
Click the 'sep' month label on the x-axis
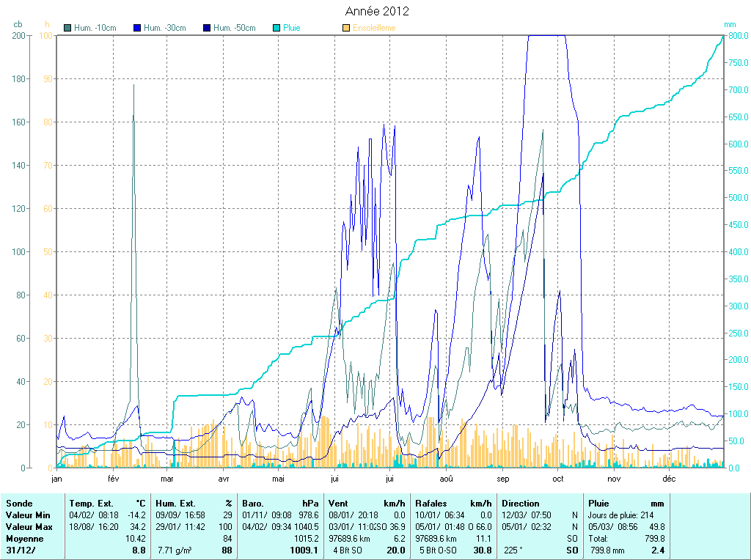(502, 479)
